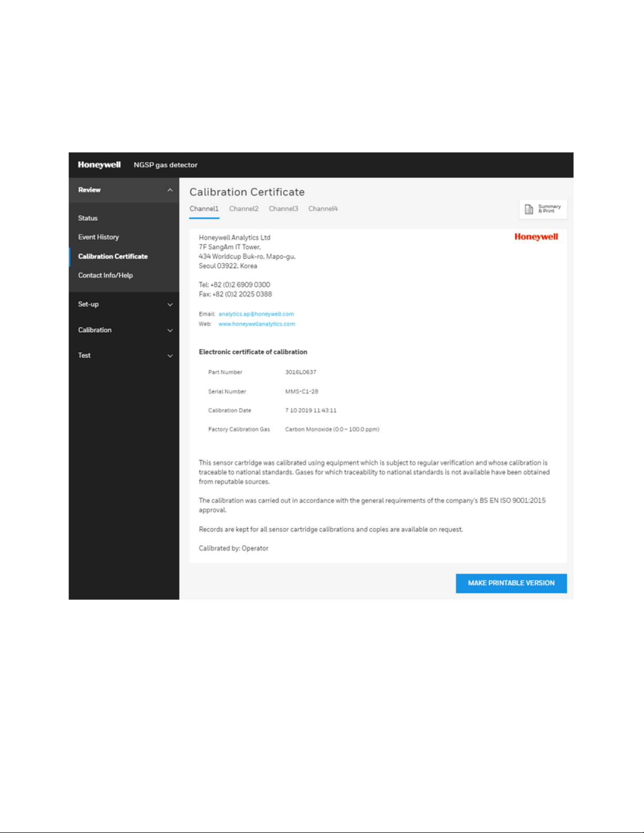Select part number value 3016L0637
644x833 pixels.
[301, 372]
